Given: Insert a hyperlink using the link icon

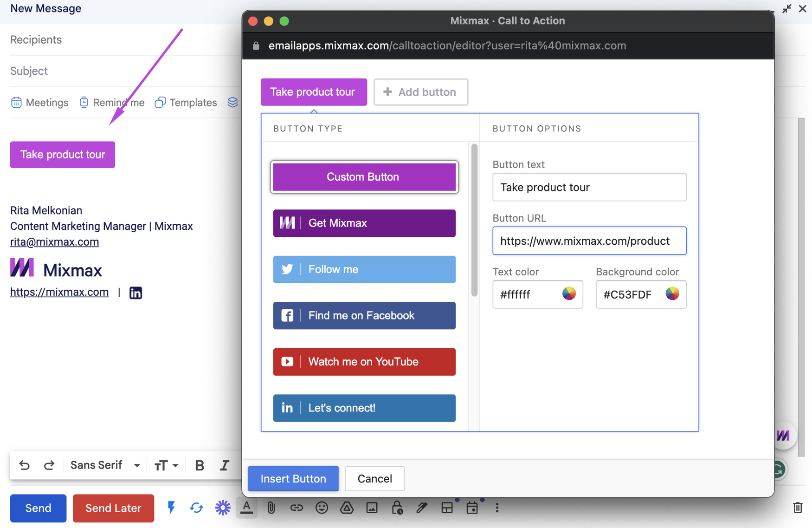Looking at the screenshot, I should tap(296, 508).
